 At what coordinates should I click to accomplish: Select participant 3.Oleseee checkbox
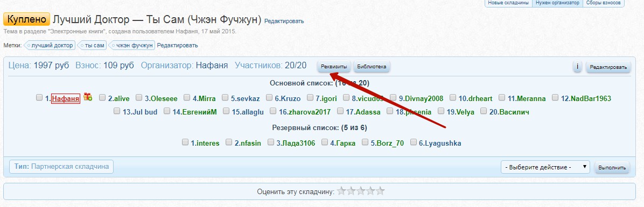pos(139,97)
